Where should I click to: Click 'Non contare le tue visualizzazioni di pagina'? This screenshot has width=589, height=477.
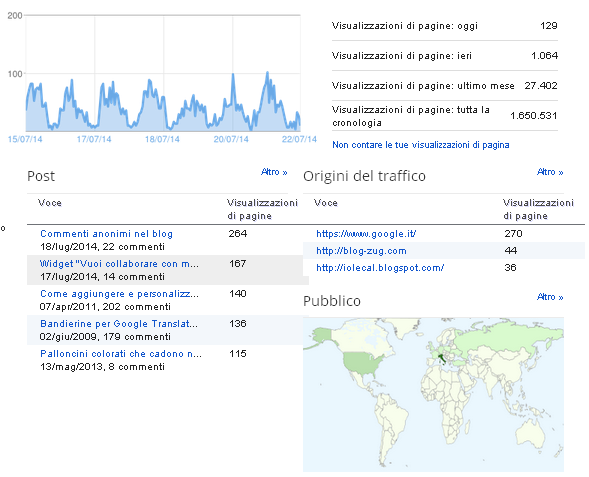coord(421,145)
